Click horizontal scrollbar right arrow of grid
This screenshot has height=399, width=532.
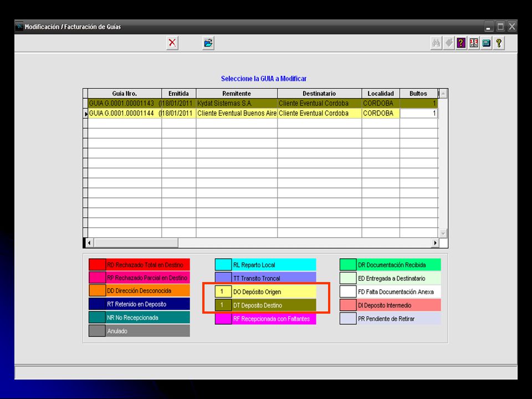tap(435, 243)
